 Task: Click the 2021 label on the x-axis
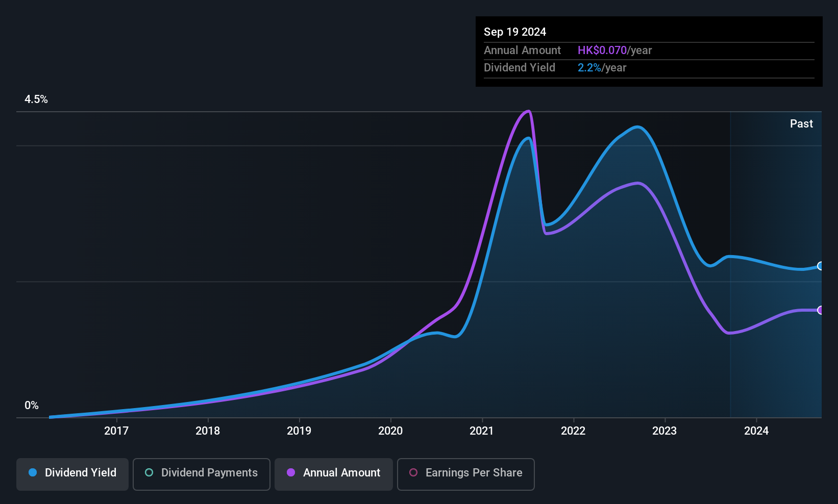tap(482, 431)
